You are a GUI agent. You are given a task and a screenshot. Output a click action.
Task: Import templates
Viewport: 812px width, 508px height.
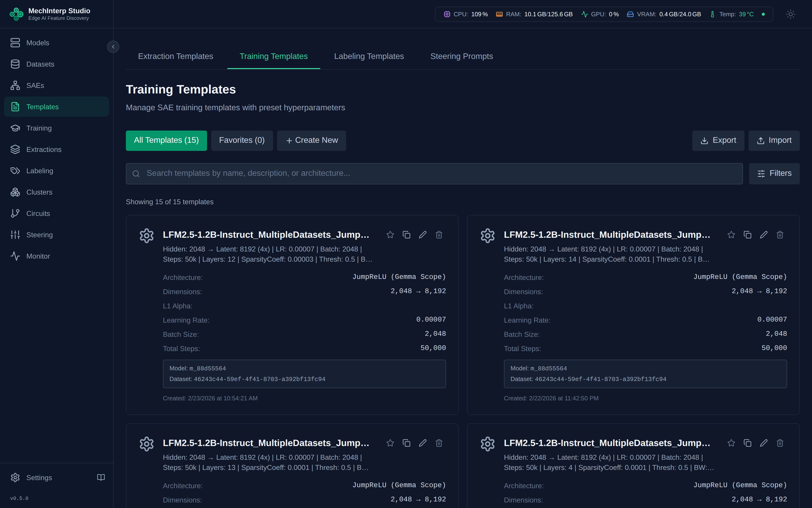pyautogui.click(x=774, y=140)
